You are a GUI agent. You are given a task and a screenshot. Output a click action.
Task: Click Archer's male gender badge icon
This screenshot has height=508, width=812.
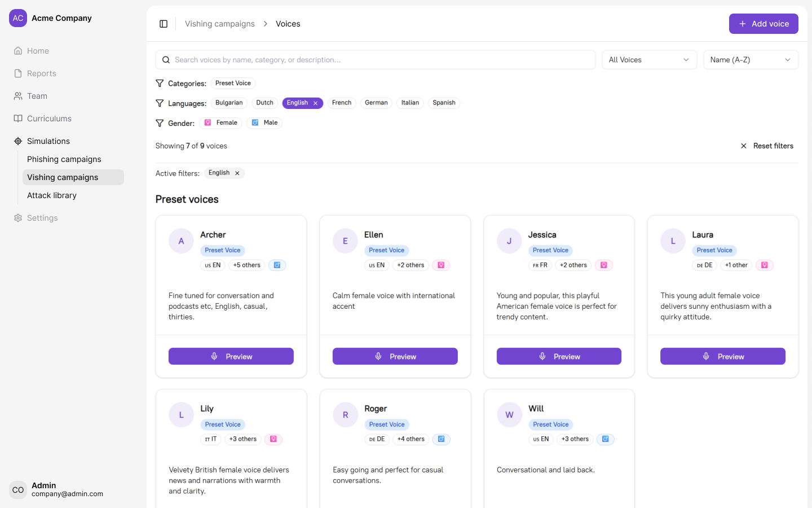click(x=277, y=265)
